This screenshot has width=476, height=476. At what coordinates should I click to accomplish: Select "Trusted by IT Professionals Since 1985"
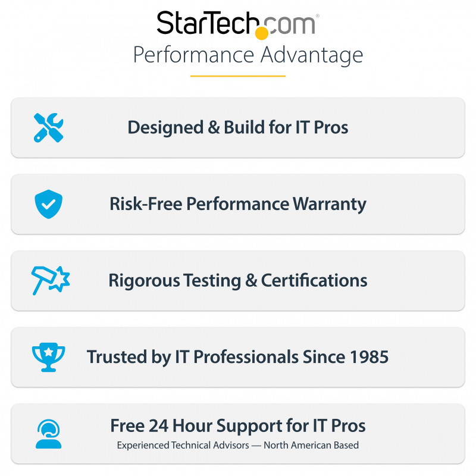237,357
